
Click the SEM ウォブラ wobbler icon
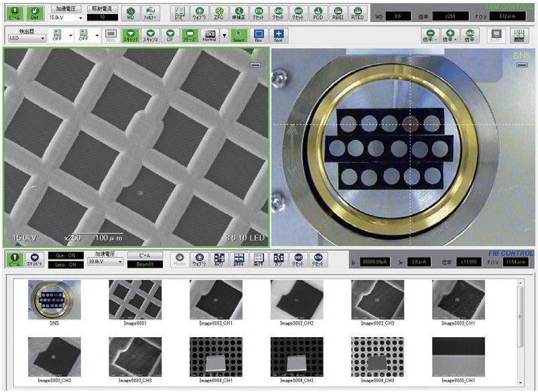(199, 13)
